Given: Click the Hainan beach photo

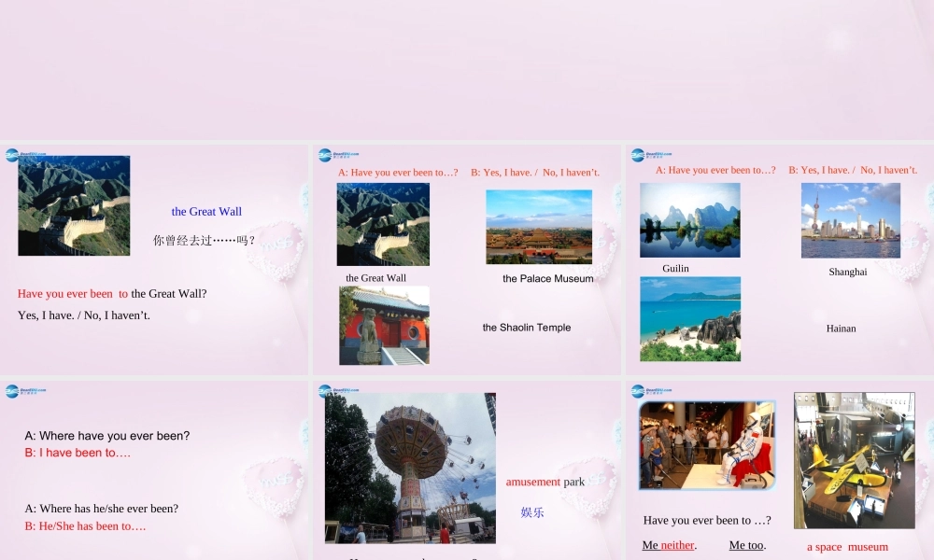Looking at the screenshot, I should coord(690,319).
